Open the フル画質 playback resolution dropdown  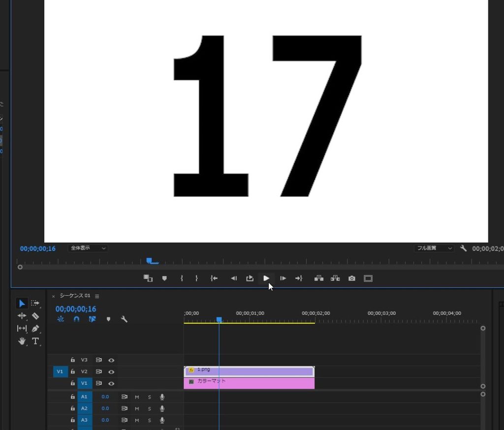click(433, 248)
